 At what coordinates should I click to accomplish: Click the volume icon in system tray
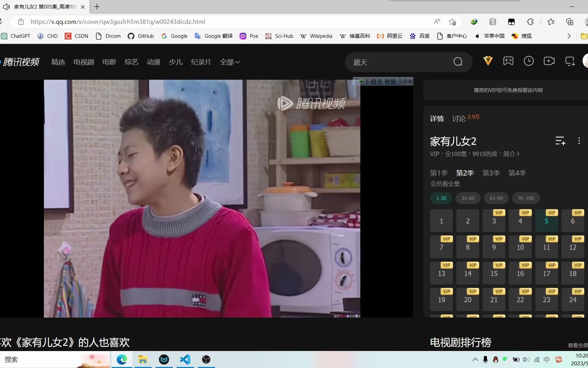526,359
